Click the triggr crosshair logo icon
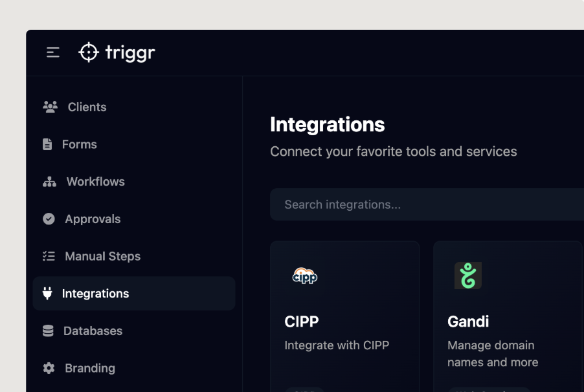 coord(89,52)
